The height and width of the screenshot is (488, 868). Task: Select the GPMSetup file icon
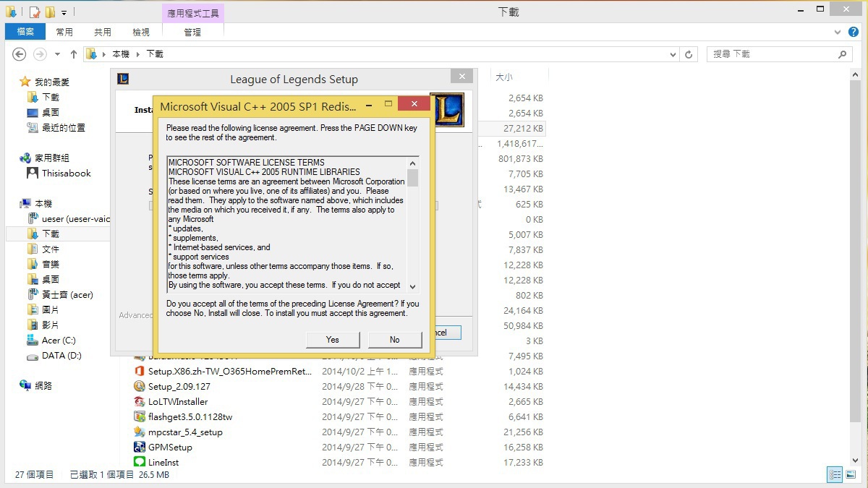click(x=140, y=448)
